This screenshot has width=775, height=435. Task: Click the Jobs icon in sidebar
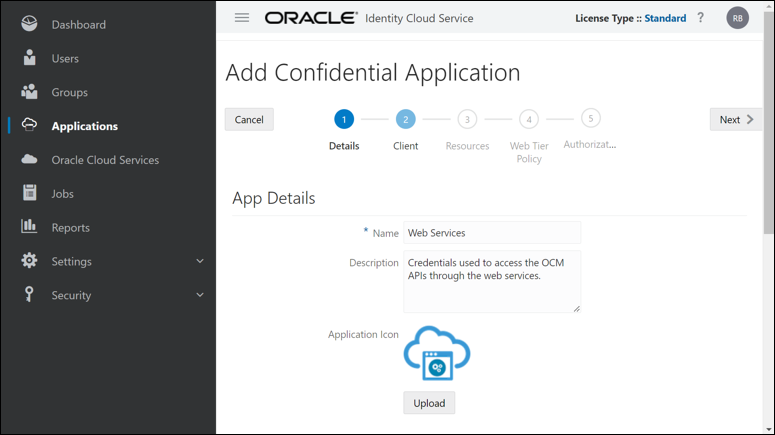tap(29, 193)
